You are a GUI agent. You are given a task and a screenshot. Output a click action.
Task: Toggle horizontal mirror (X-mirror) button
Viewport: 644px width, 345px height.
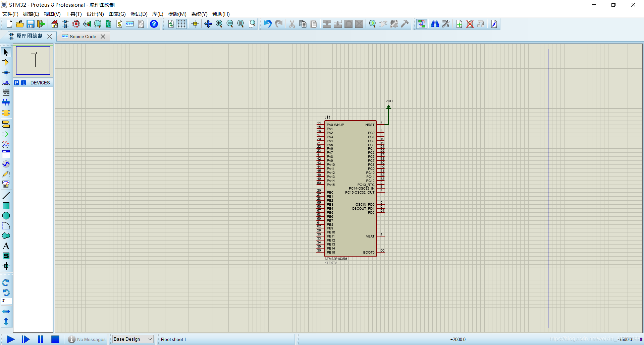[6, 312]
